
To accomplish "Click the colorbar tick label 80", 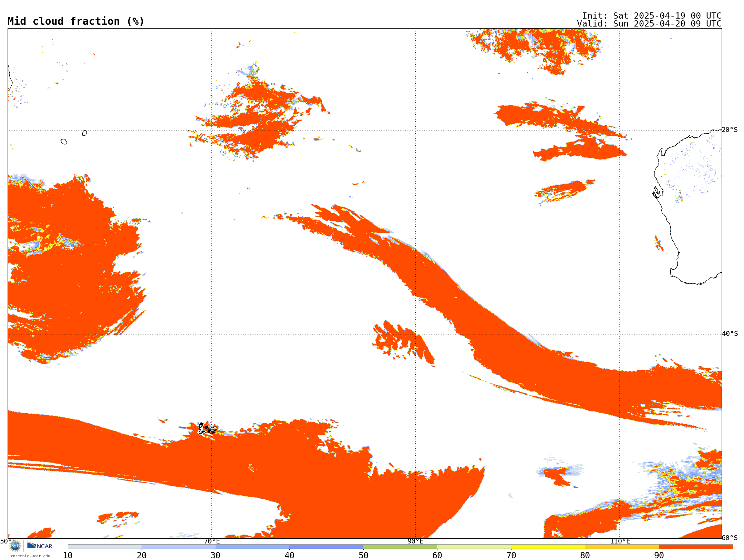I will (x=585, y=555).
